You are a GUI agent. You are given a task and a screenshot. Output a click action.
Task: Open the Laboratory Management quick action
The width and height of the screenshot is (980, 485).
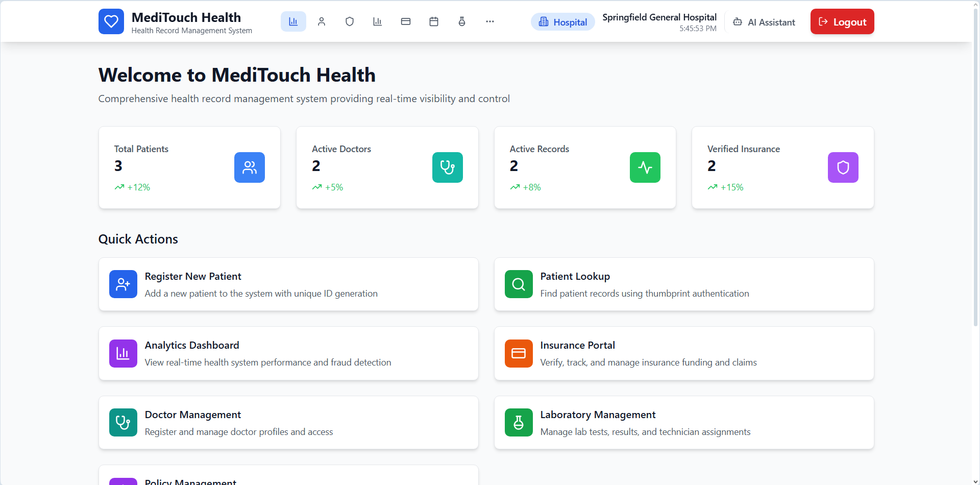pyautogui.click(x=684, y=423)
